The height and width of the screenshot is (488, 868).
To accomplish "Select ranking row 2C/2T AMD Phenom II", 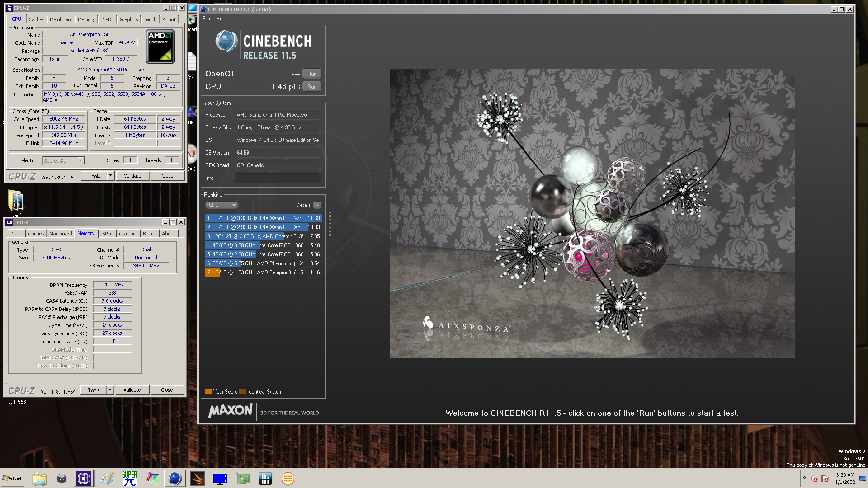I will click(263, 263).
